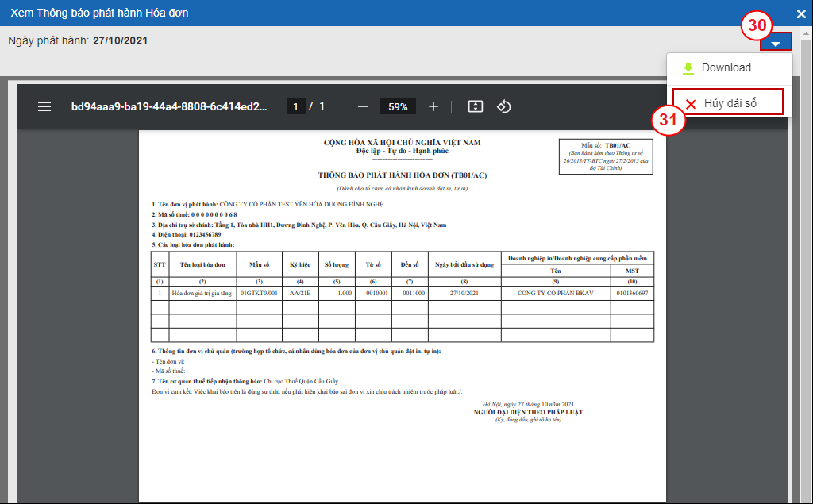The width and height of the screenshot is (813, 504).
Task: Click the Chi cục Thuế Quận Cầu Giấy text
Action: click(301, 381)
